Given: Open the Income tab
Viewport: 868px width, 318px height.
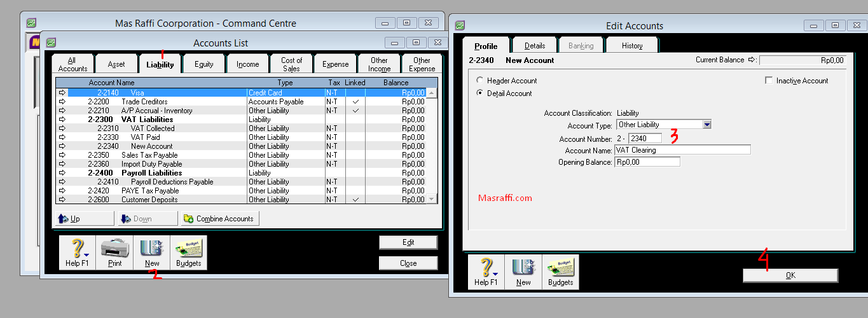Looking at the screenshot, I should [x=248, y=64].
